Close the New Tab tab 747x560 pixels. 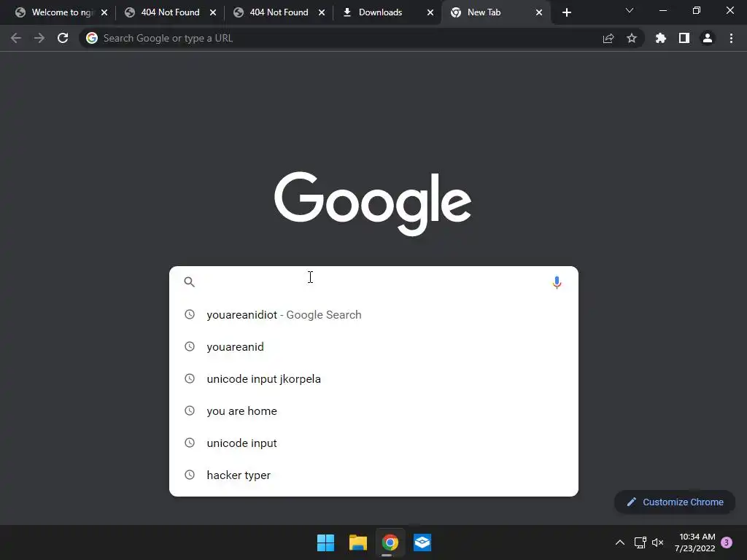tap(539, 12)
